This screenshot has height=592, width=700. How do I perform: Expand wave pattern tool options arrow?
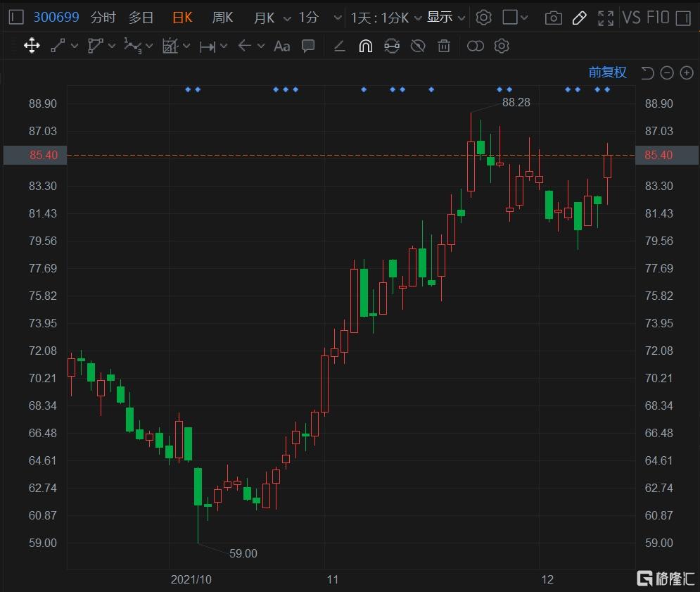[x=149, y=46]
